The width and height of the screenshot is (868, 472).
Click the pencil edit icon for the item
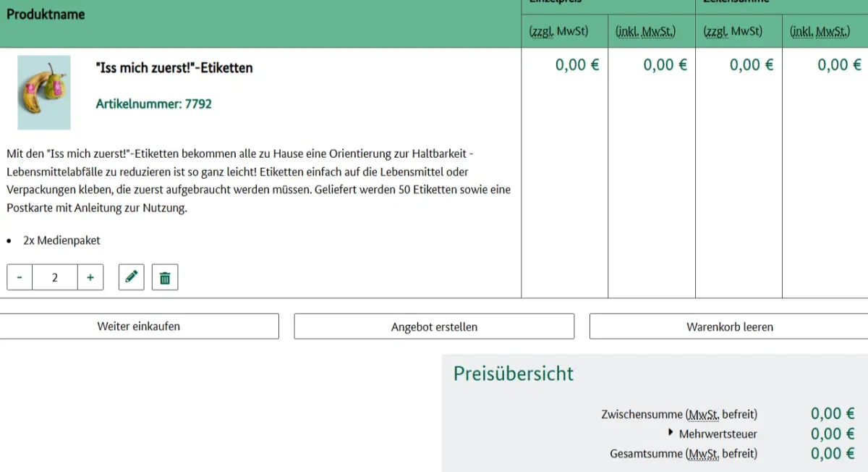tap(131, 277)
